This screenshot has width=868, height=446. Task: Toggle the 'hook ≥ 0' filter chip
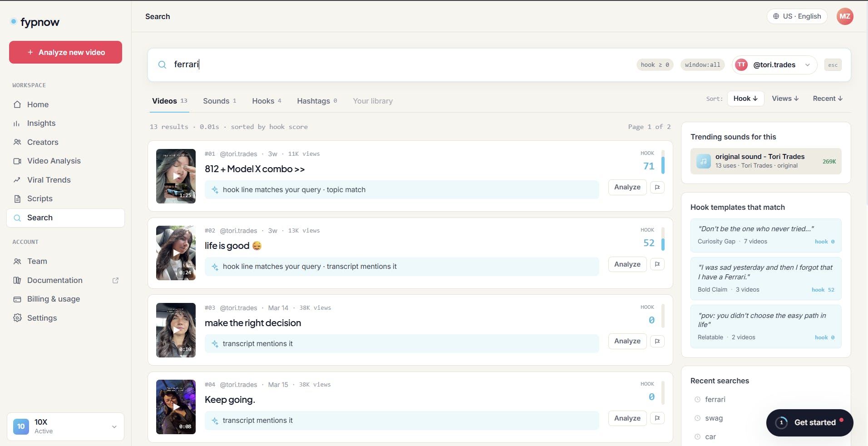tap(655, 65)
